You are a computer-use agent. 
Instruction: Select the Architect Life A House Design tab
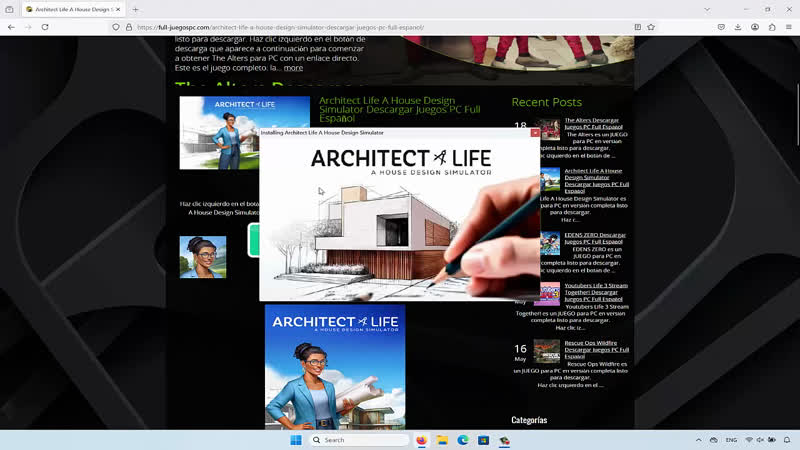pyautogui.click(x=72, y=9)
